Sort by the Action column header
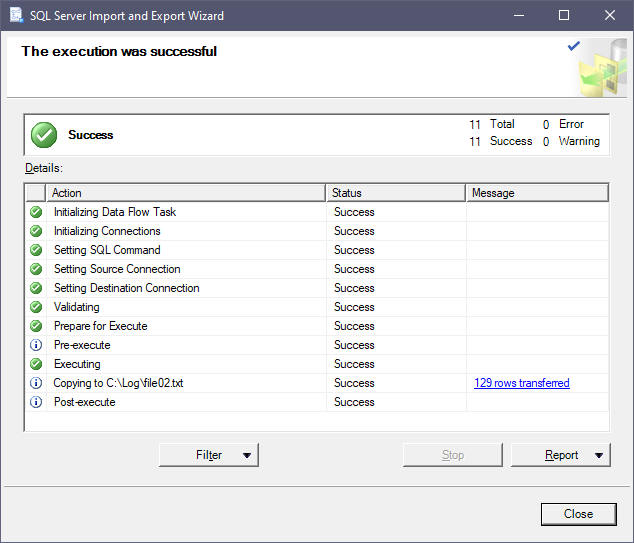 coord(186,193)
